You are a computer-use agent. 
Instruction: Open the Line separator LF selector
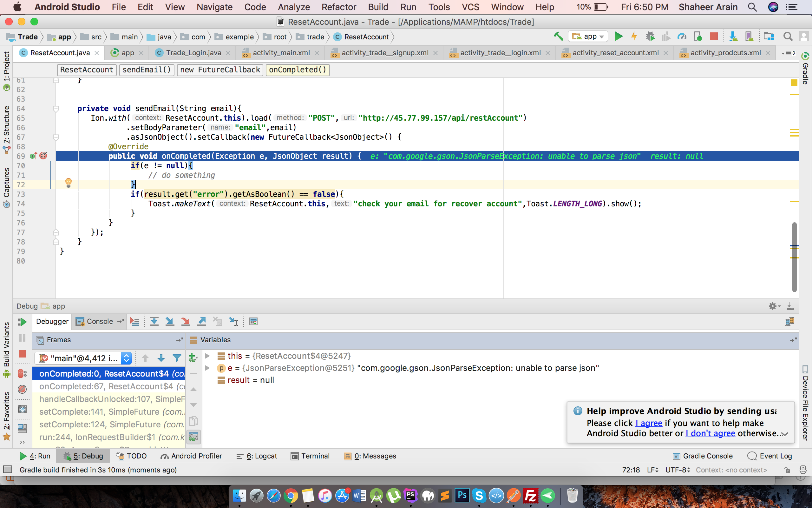[x=653, y=470]
